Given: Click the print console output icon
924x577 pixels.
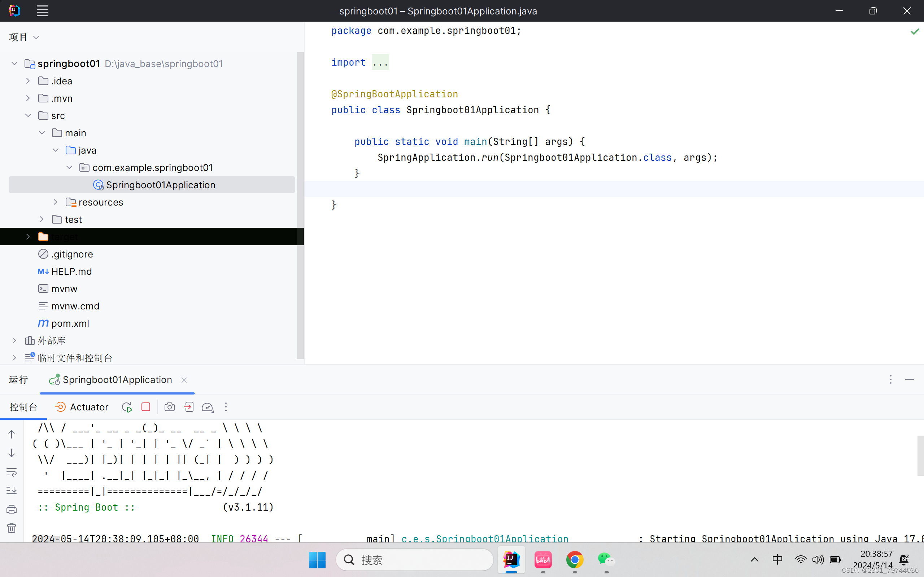Looking at the screenshot, I should (12, 509).
